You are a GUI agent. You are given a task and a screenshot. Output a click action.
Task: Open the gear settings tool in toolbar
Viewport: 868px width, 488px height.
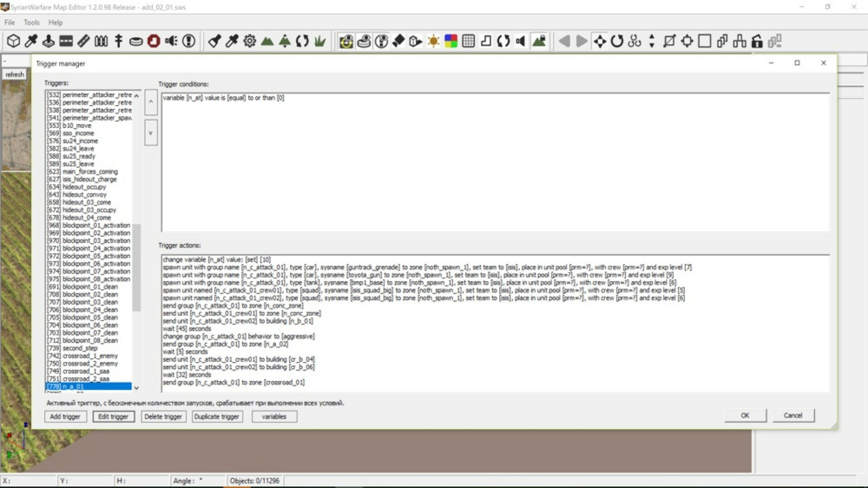[x=250, y=41]
